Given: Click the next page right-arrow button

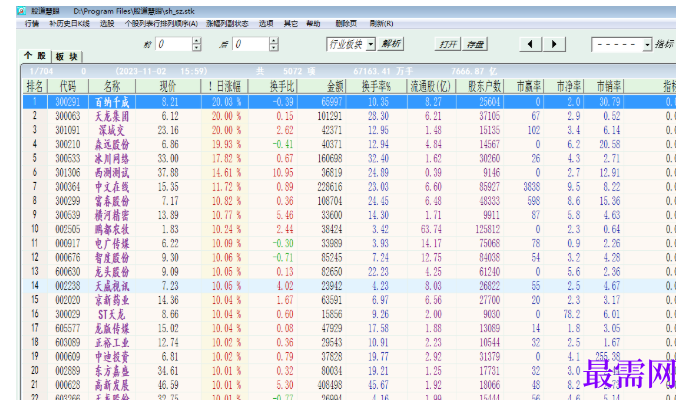Looking at the screenshot, I should [554, 44].
